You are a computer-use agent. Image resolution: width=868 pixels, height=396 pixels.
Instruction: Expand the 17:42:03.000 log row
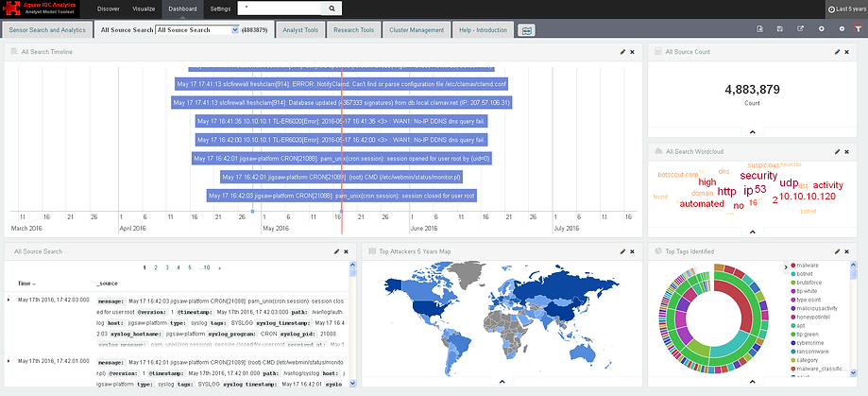tap(9, 300)
